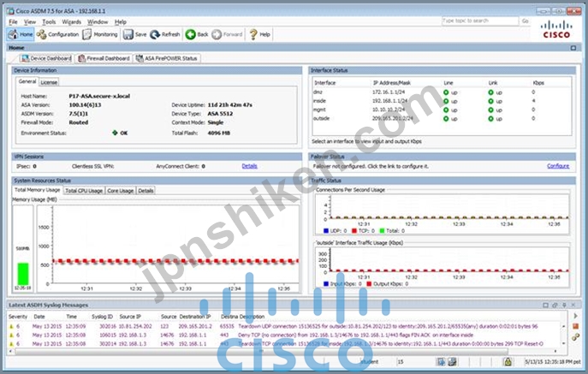The width and height of the screenshot is (588, 374).
Task: Click the red syslog stop icon
Action: [x=576, y=326]
